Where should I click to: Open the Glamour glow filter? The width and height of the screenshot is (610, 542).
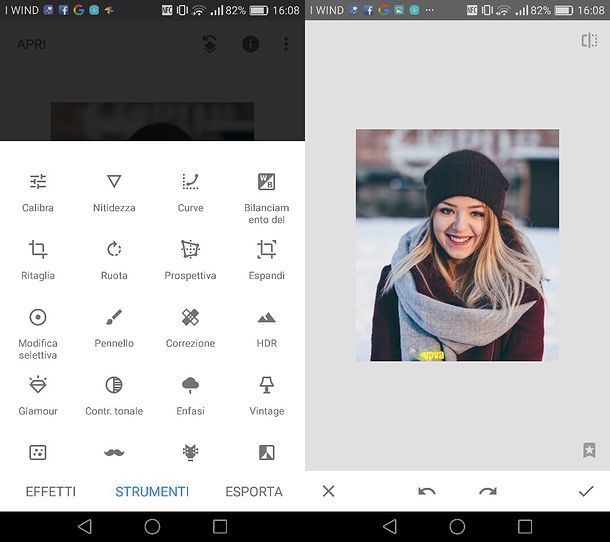click(x=38, y=396)
